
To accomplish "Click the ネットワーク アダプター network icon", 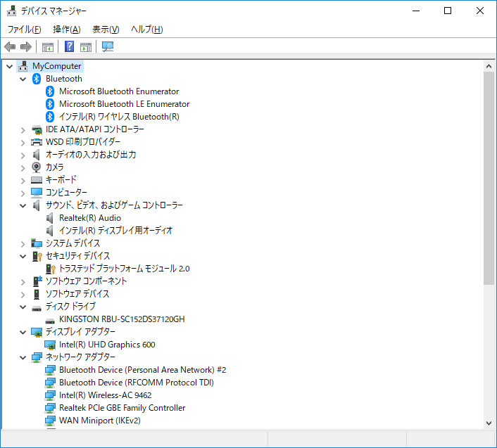I will (x=37, y=357).
